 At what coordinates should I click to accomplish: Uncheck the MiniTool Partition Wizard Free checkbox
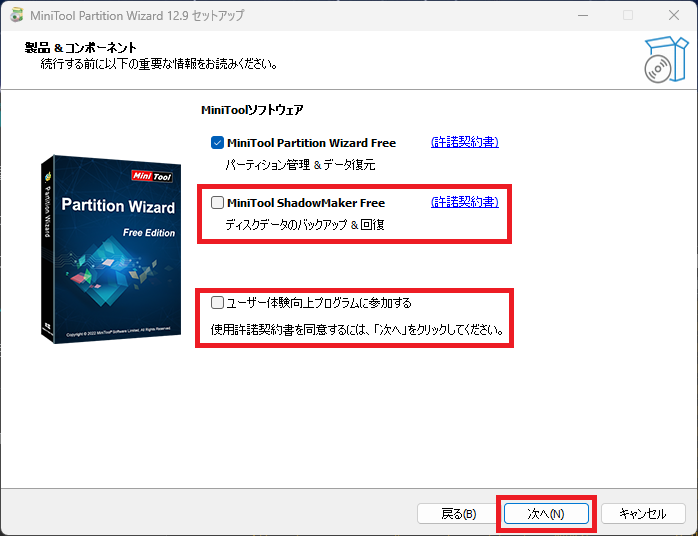[x=217, y=143]
